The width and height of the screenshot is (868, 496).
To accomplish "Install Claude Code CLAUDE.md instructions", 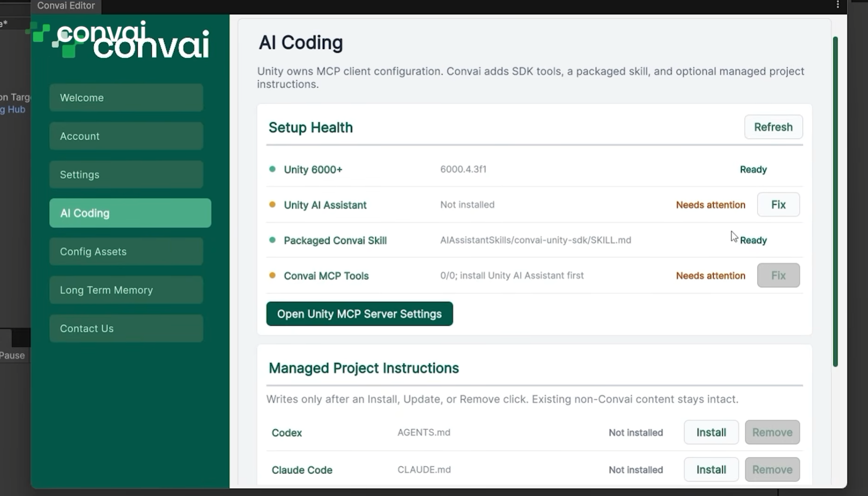I will (711, 469).
